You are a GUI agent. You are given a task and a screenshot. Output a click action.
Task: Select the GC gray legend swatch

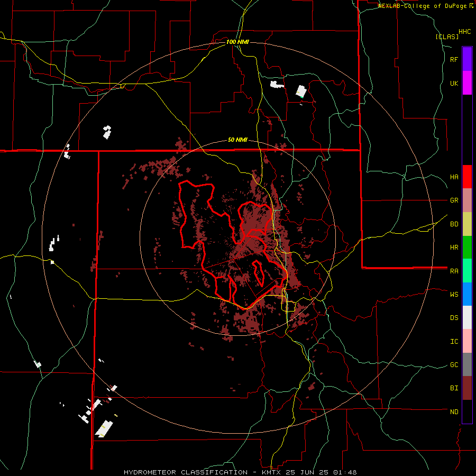467,364
